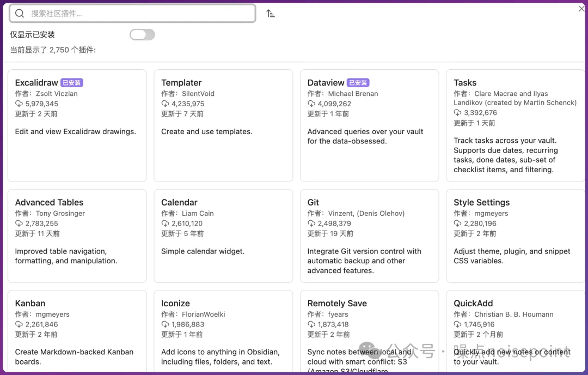The height and width of the screenshot is (375, 588).
Task: Focus the community plugin search field
Action: [132, 14]
